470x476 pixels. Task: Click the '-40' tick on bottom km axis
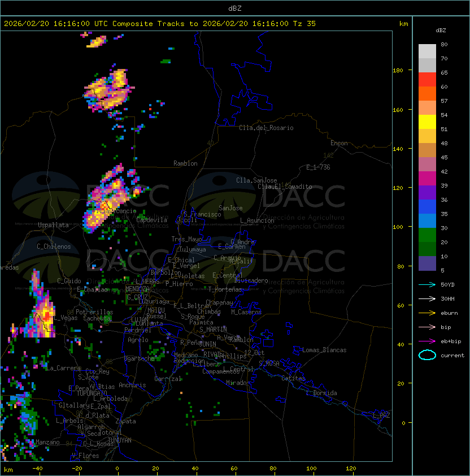pyautogui.click(x=37, y=469)
